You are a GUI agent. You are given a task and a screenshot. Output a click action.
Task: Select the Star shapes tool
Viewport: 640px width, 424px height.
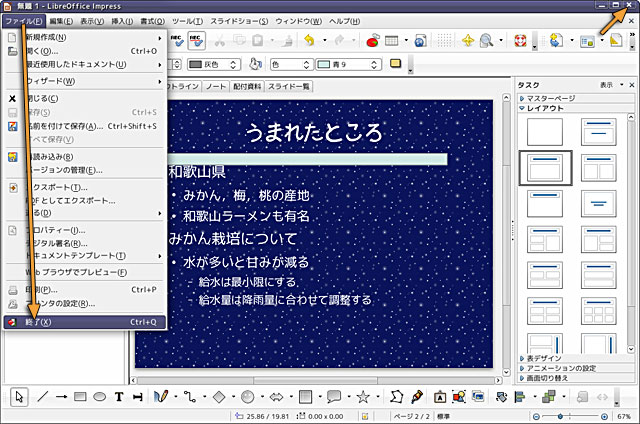[363, 397]
